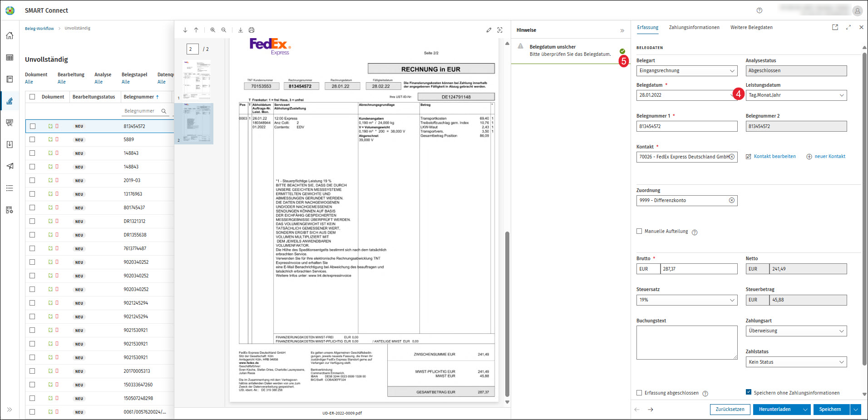Expand Speichern button options arrow
The height and width of the screenshot is (420, 868).
(856, 410)
